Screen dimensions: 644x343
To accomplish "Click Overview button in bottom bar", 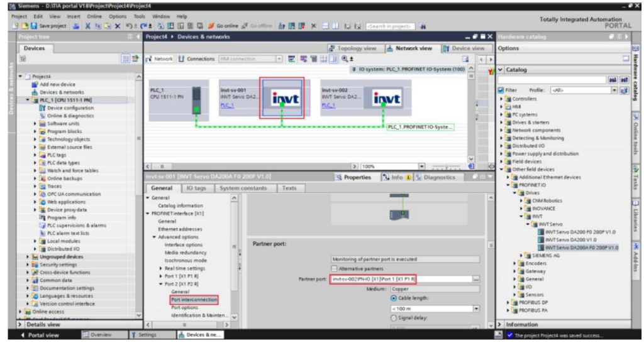I will click(x=97, y=335).
